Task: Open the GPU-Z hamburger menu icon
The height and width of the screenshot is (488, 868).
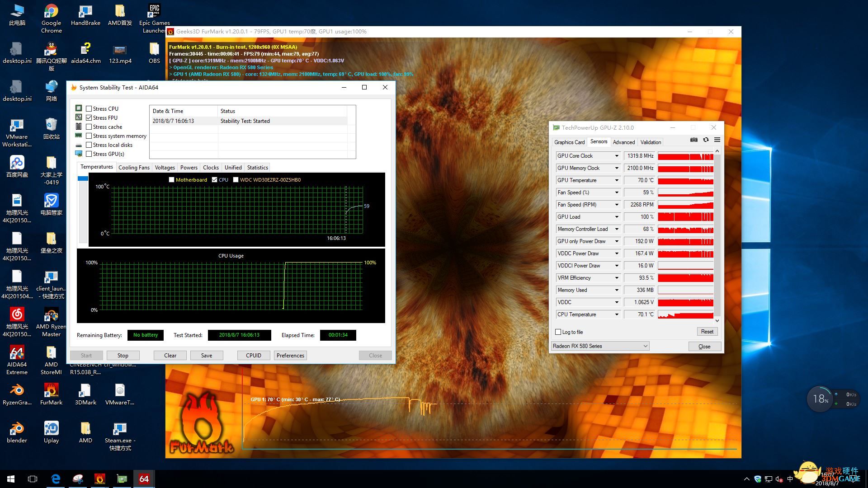Action: pyautogui.click(x=717, y=140)
